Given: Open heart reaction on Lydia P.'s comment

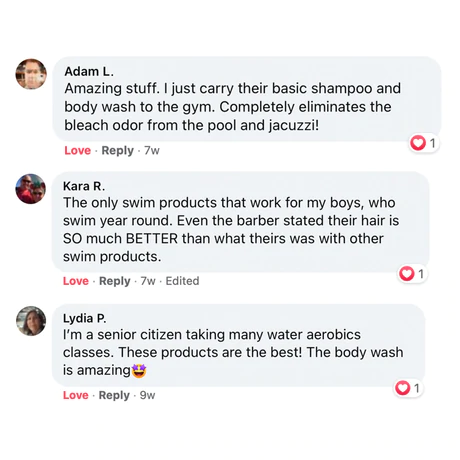Looking at the screenshot, I should click(402, 388).
